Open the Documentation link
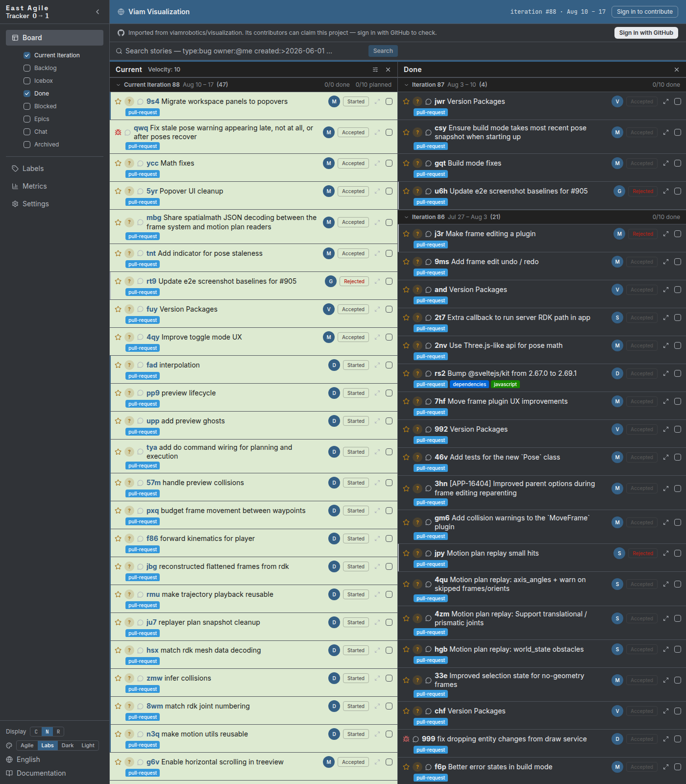This screenshot has height=784, width=686. click(x=41, y=773)
